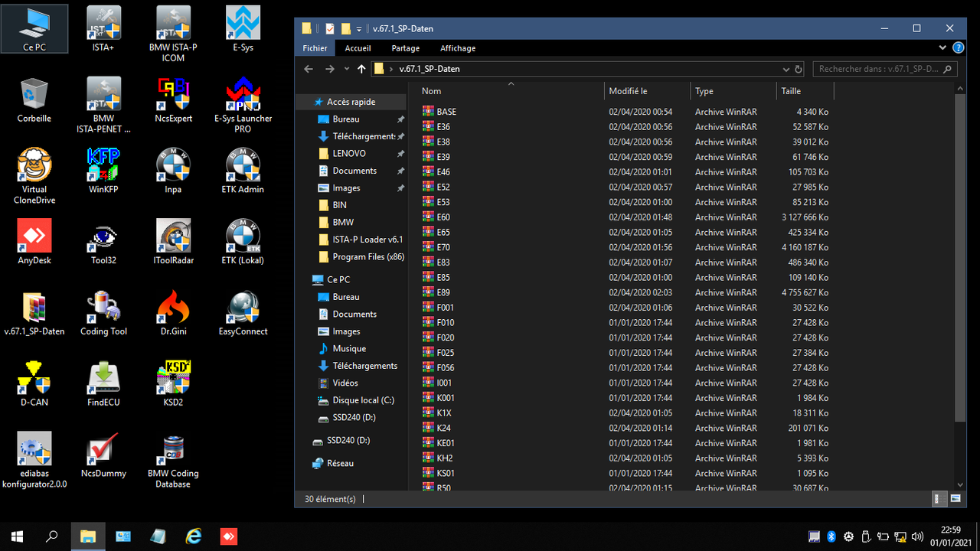Open the Partage ribbon tab
The width and height of the screenshot is (980, 551).
click(405, 48)
